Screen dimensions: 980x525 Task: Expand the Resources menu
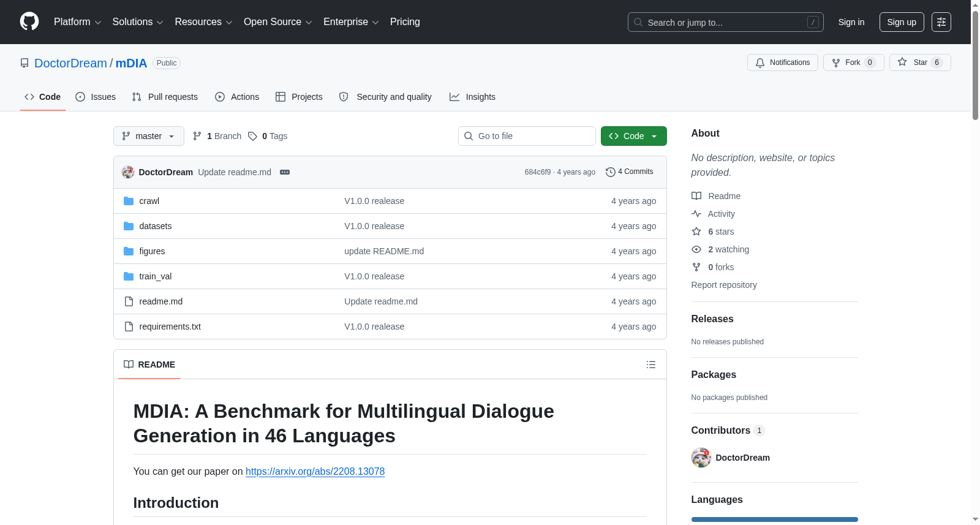point(204,22)
